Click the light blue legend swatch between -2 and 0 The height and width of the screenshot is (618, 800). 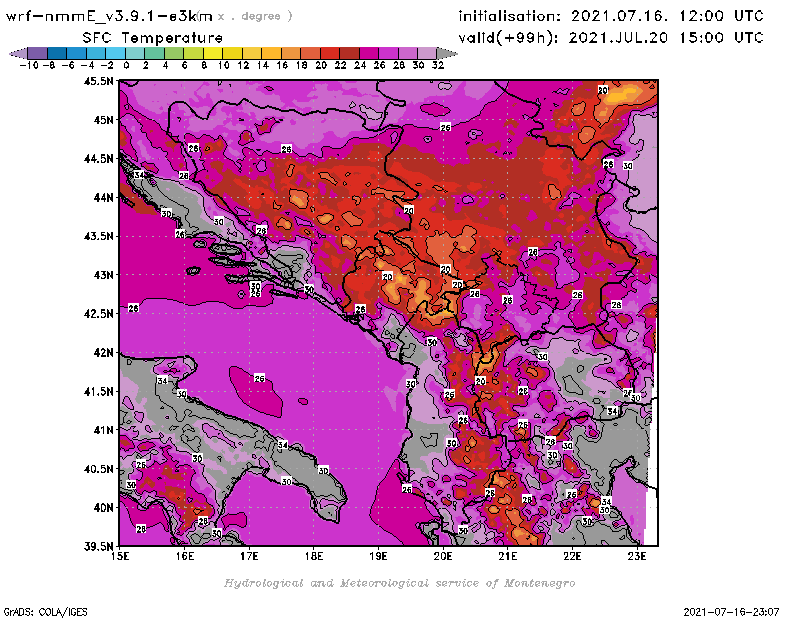115,54
